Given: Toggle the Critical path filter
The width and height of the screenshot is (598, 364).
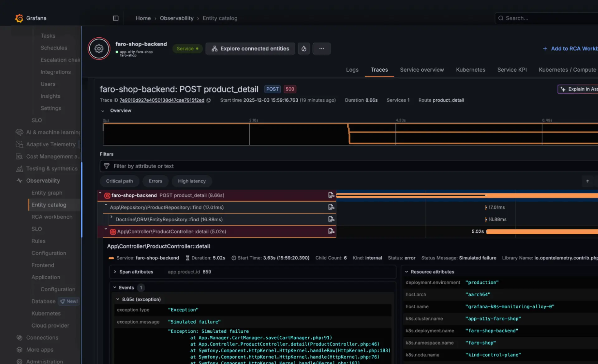Looking at the screenshot, I should [119, 181].
